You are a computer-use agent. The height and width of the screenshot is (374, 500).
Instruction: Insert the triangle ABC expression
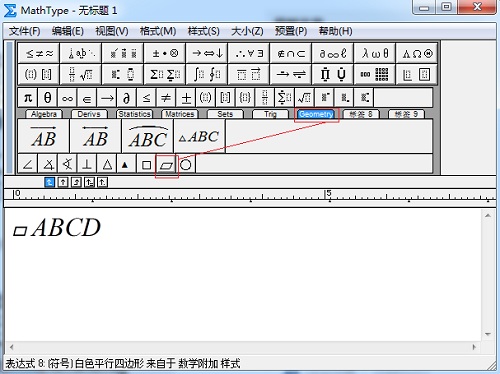click(x=200, y=136)
